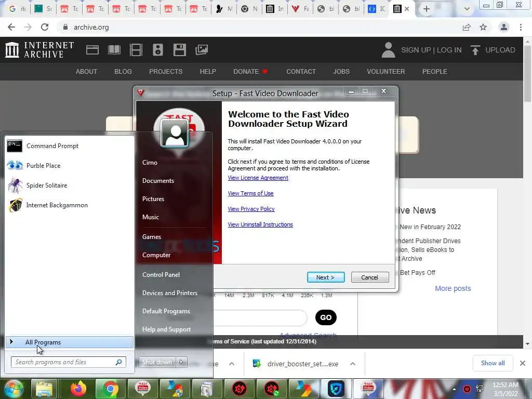Screen dimensions: 532x399
Task: Open Documents from the Start menu
Action: [158, 181]
